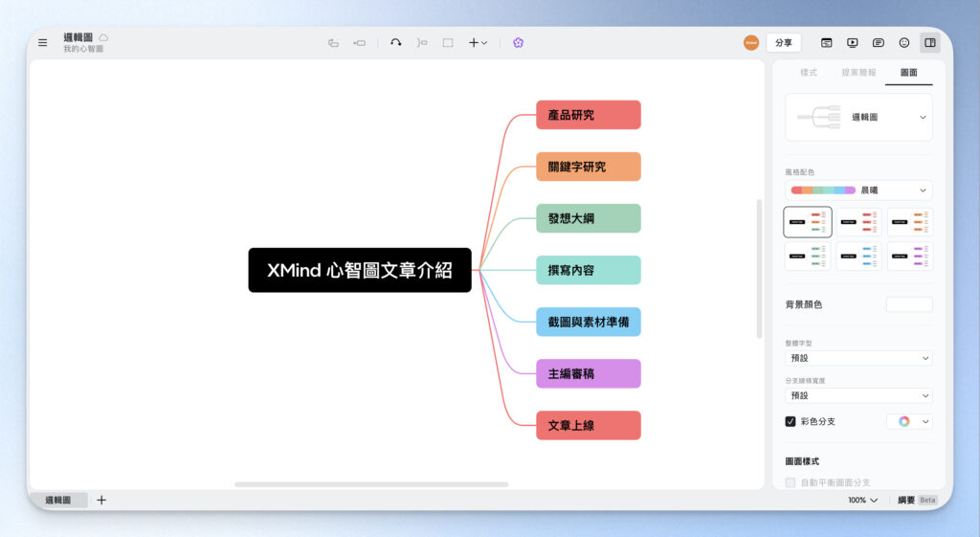Screen dimensions: 980x537
Task: Open the insert plus menu
Action: click(478, 42)
